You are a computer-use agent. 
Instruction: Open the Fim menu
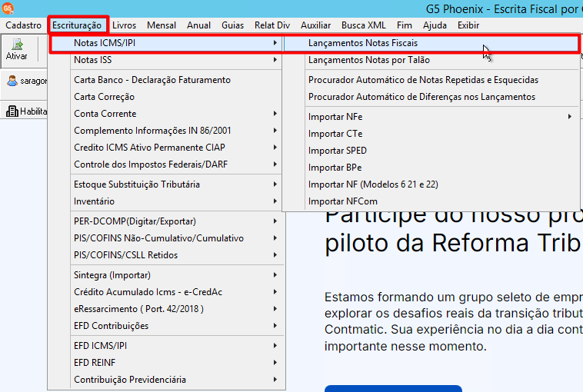coord(405,25)
